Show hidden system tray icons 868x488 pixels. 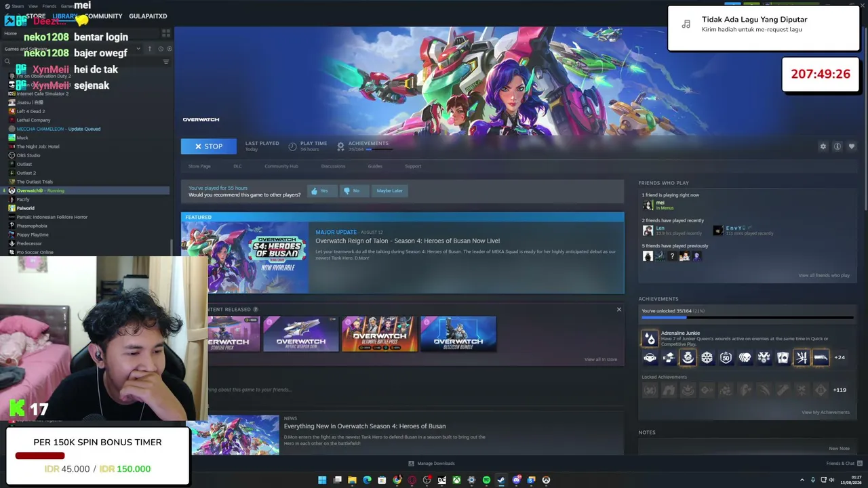tap(802, 480)
